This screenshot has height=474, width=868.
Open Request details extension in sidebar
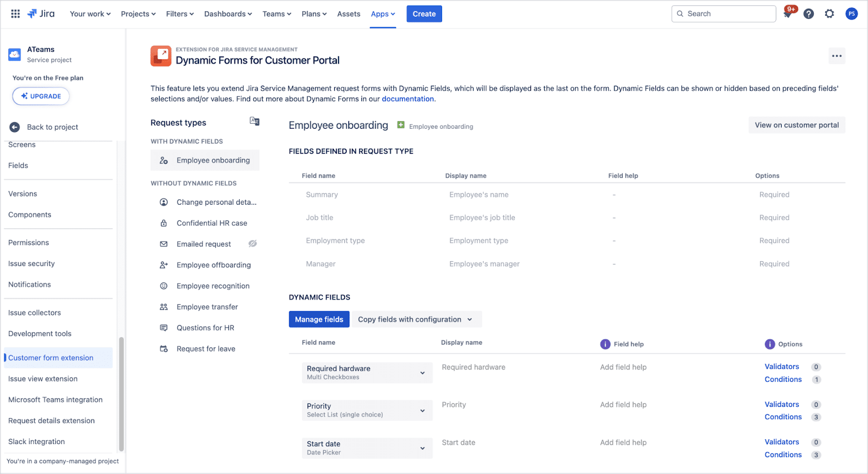(x=52, y=421)
